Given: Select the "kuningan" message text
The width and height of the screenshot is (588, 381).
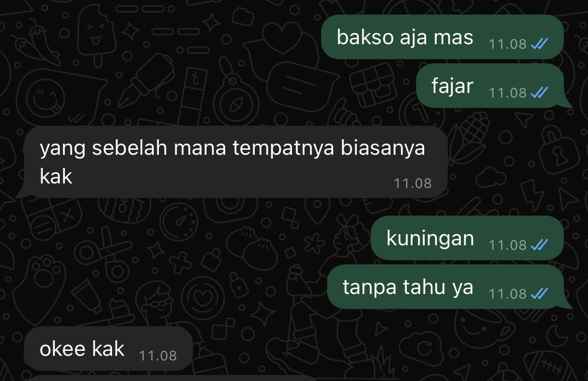Looking at the screenshot, I should tap(430, 239).
